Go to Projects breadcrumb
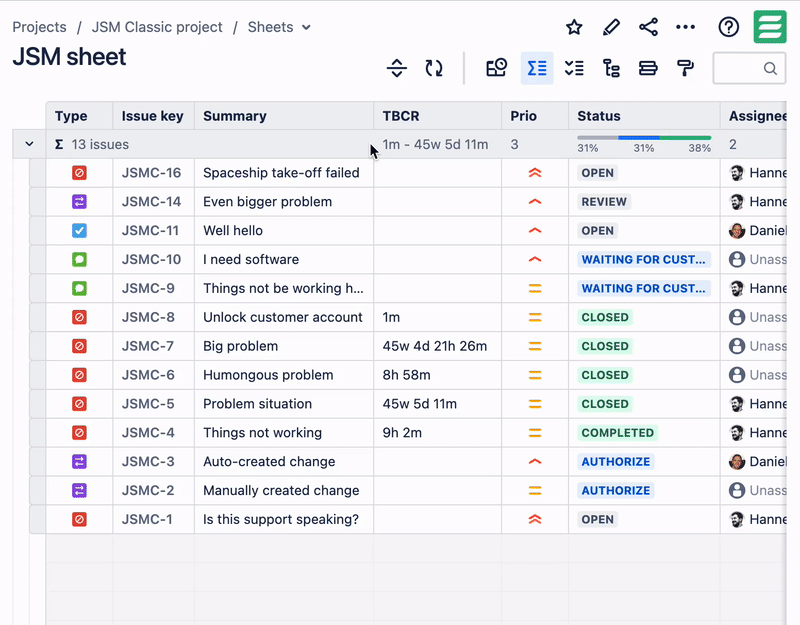Screen dimensions: 800x625 [x=39, y=27]
